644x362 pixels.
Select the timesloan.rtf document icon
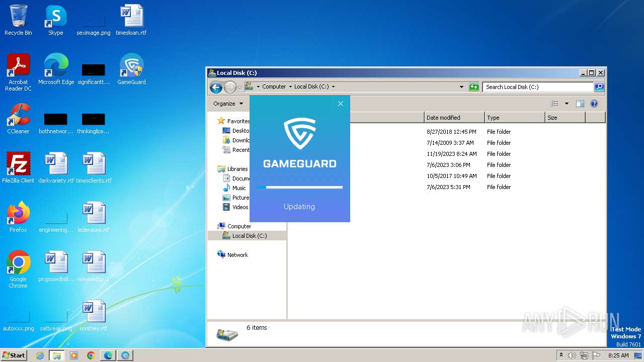[x=131, y=20]
